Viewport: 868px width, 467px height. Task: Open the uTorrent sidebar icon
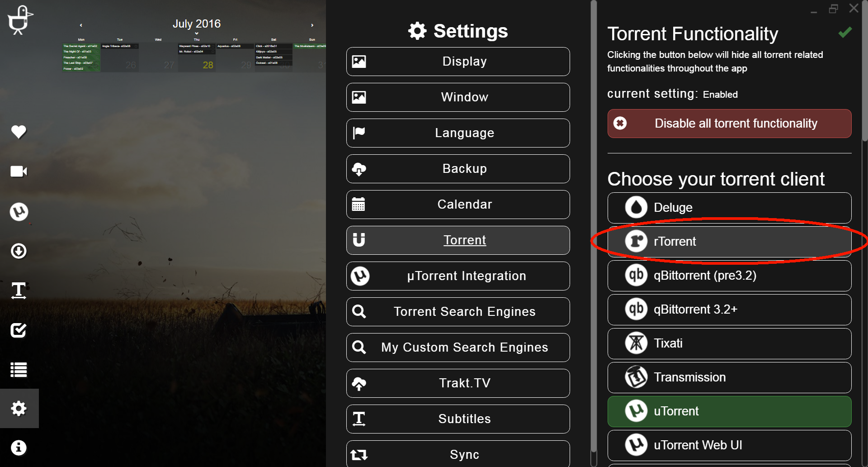(19, 211)
